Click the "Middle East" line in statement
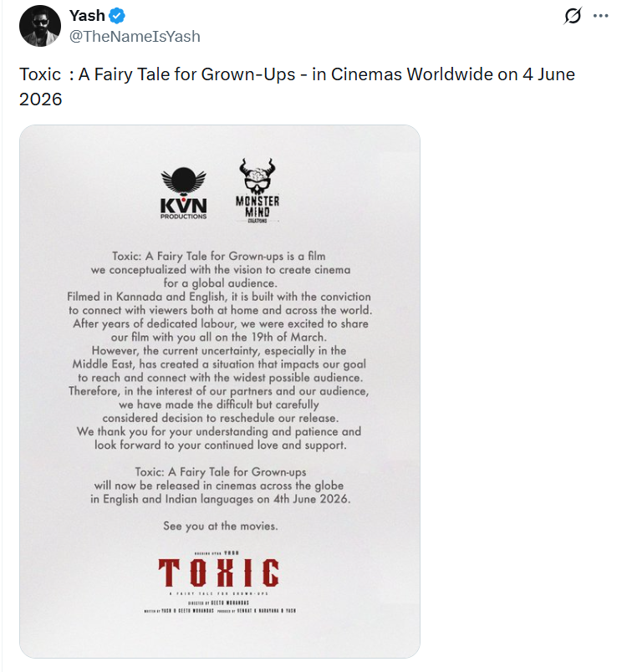The width and height of the screenshot is (627, 672). coord(219,364)
